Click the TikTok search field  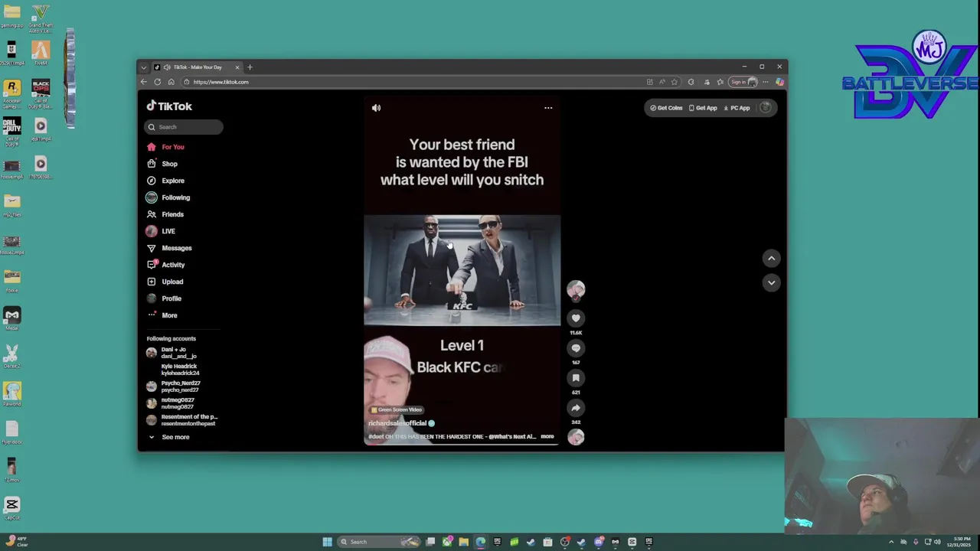(183, 127)
